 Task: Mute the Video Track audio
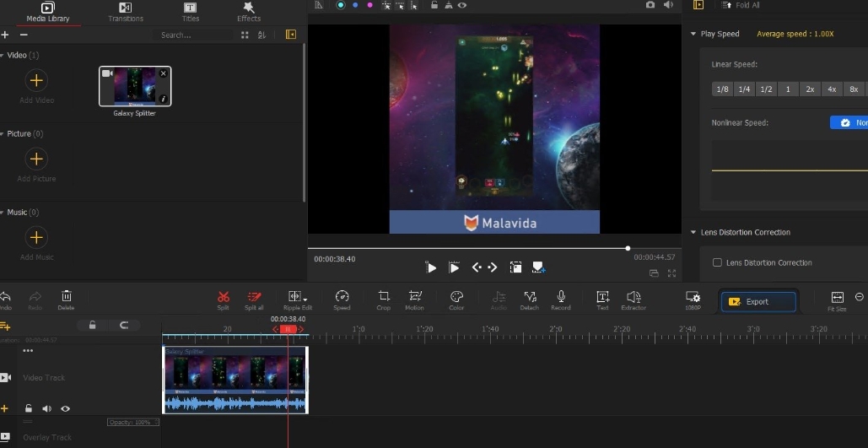click(46, 408)
